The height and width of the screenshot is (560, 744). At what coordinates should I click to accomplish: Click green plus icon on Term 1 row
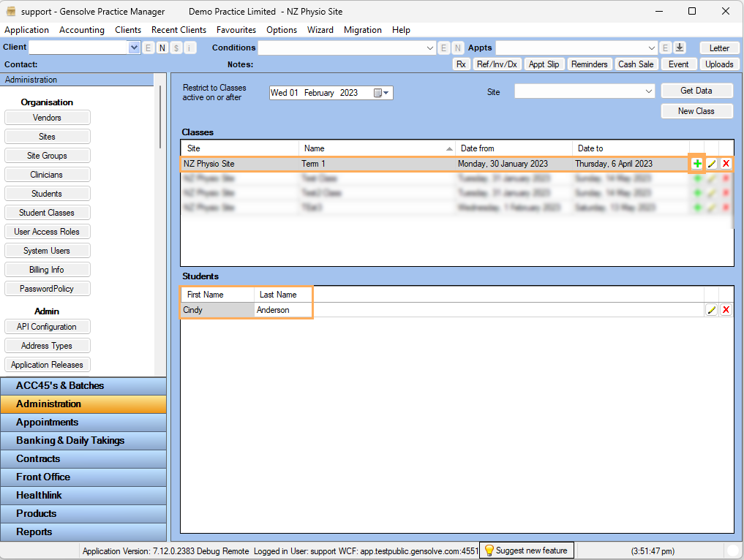click(x=697, y=164)
